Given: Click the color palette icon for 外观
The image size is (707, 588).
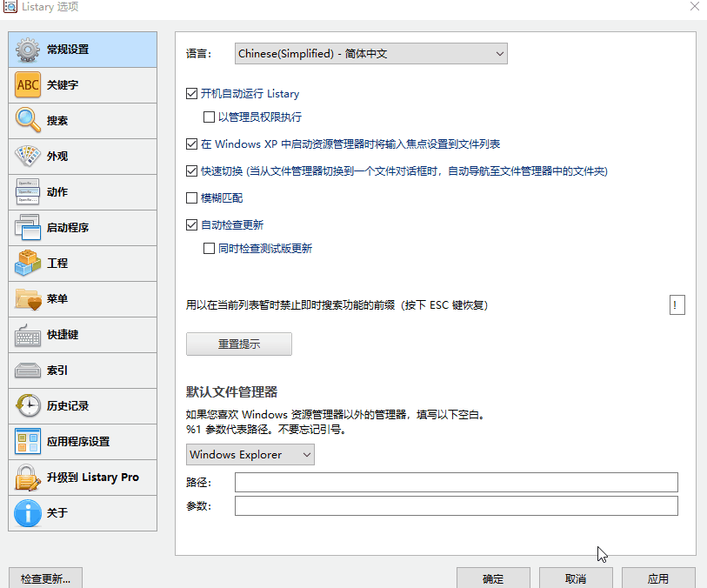Looking at the screenshot, I should click(28, 156).
